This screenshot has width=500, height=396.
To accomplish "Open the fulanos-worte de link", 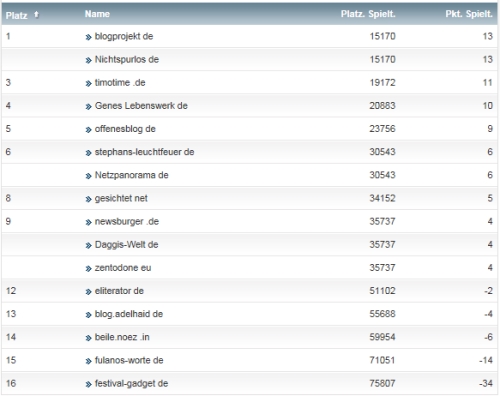I will pos(129,360).
